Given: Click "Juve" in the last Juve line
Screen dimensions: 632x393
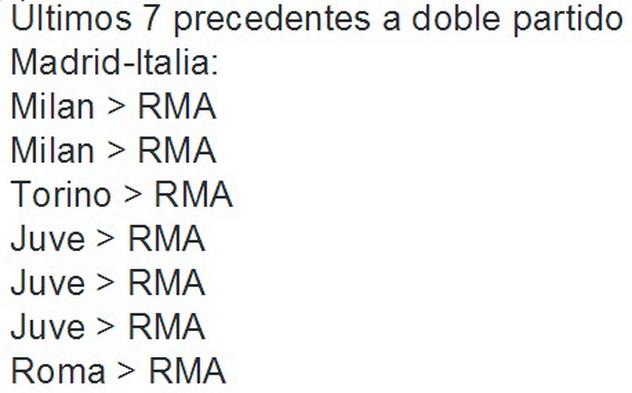Looking at the screenshot, I should tap(48, 326).
